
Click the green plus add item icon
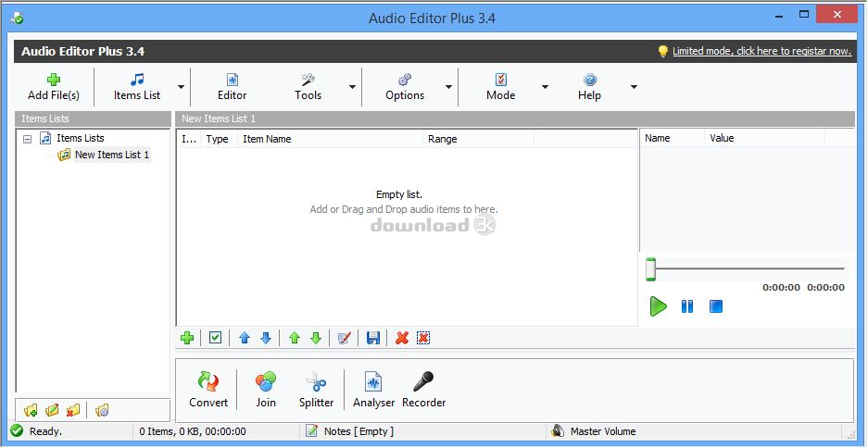(x=187, y=338)
